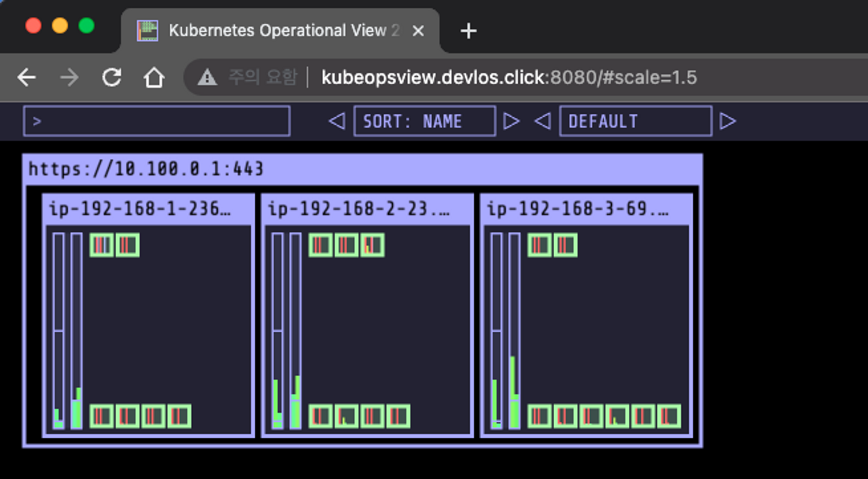
Task: Click the browser forward arrow
Action: point(69,78)
